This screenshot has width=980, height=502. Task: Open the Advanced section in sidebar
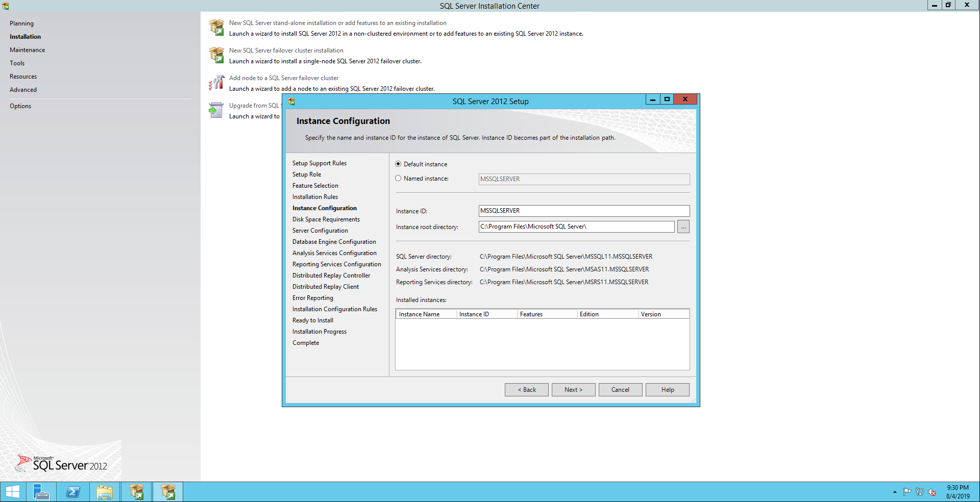click(x=23, y=90)
